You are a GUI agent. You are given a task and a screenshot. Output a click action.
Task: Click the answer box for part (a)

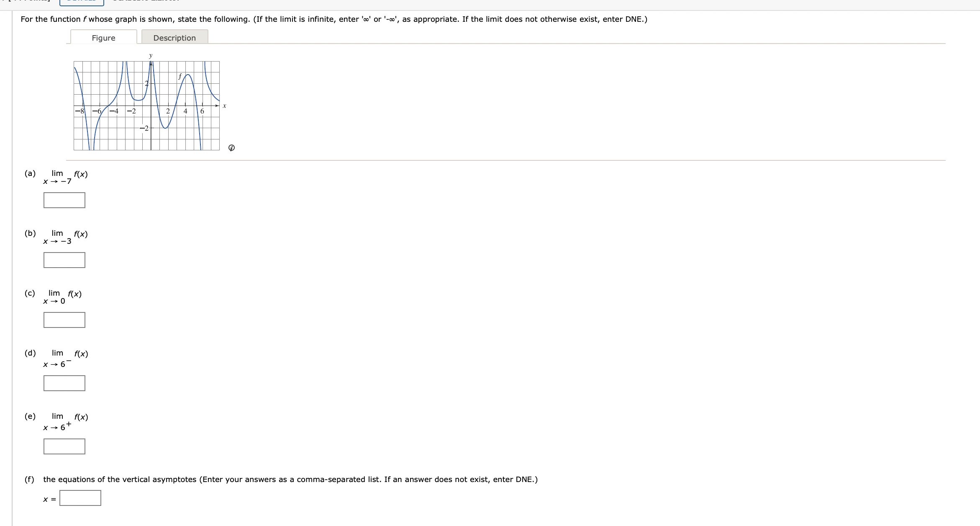coord(64,200)
